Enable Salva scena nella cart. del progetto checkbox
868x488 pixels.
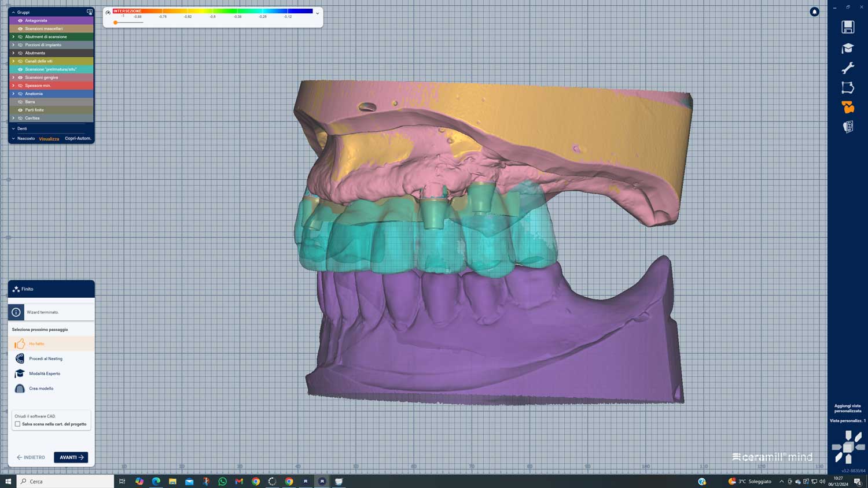[x=17, y=424]
